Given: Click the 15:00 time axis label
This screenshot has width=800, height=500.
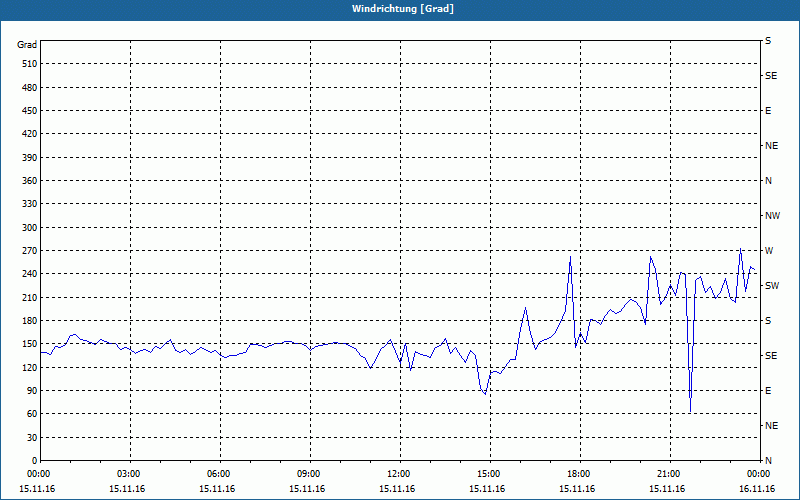Looking at the screenshot, I should [x=490, y=474].
